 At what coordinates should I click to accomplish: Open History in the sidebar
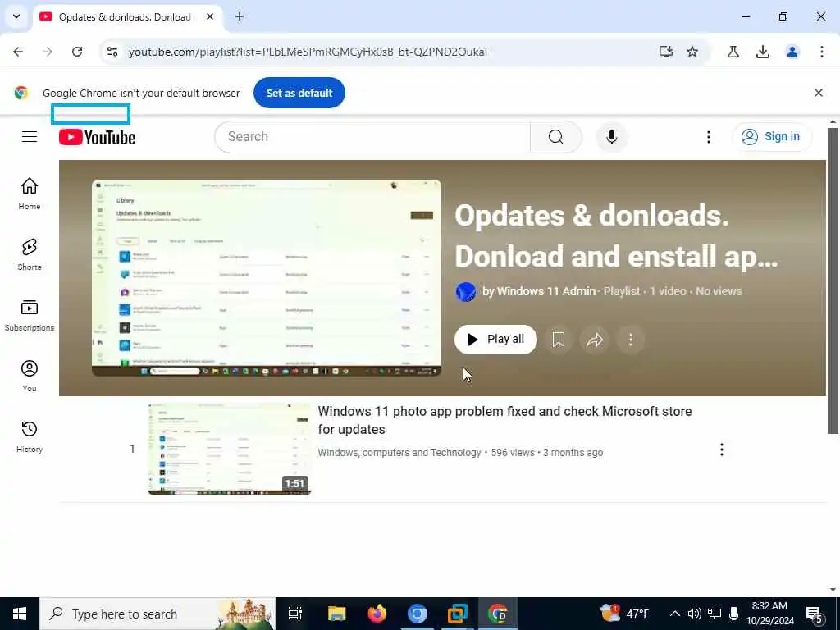click(x=30, y=436)
